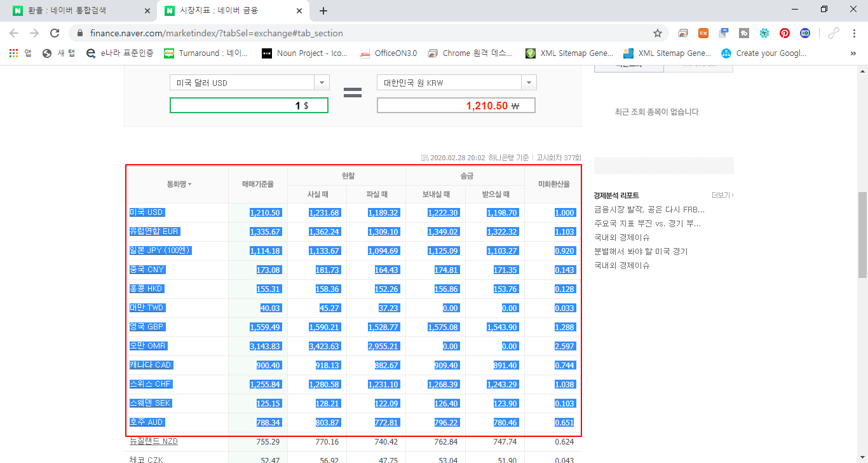
Task: Open the orange EX extension icon
Action: (x=703, y=33)
